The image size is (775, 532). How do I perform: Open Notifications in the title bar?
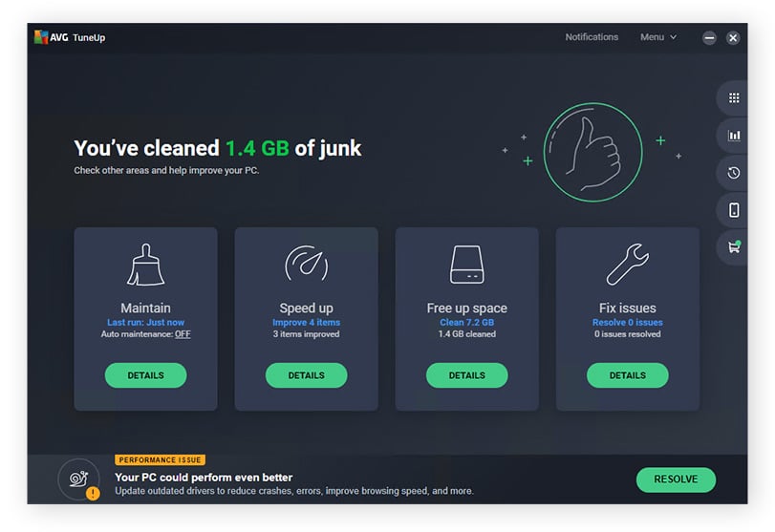tap(592, 37)
